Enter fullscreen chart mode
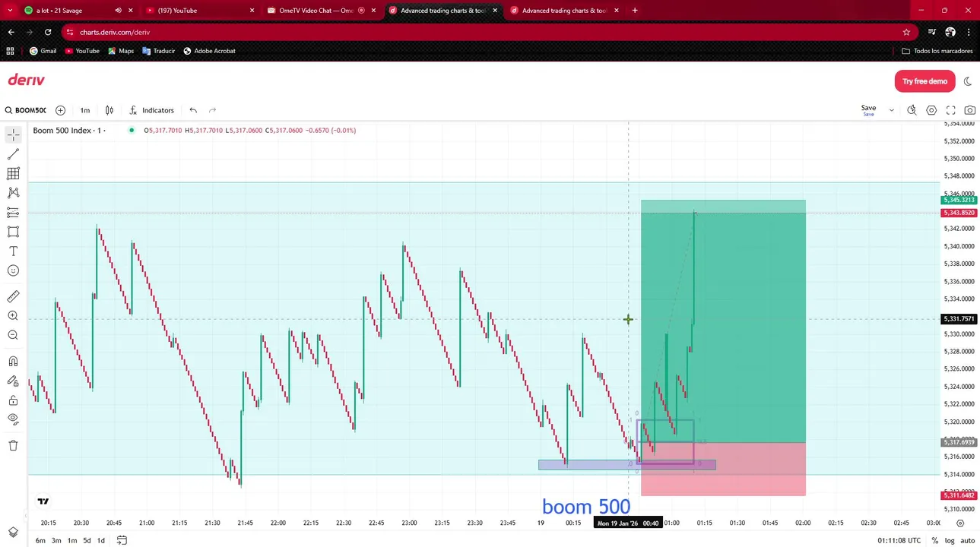 (x=950, y=110)
